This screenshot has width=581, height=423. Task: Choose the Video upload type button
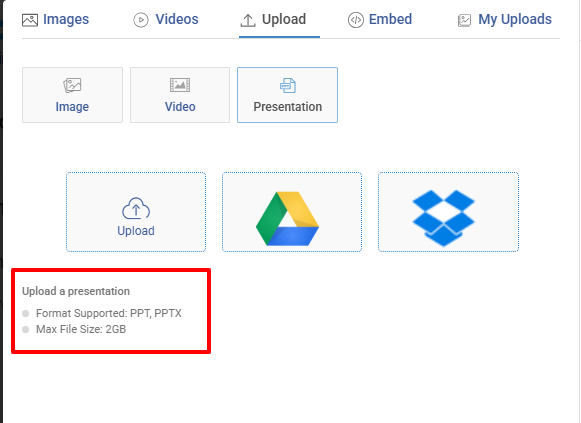click(x=180, y=95)
